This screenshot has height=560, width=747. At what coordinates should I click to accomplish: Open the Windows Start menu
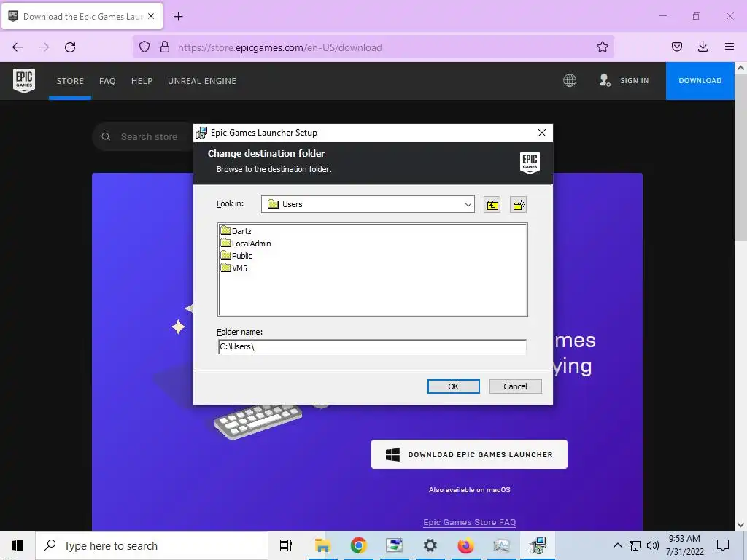point(18,545)
